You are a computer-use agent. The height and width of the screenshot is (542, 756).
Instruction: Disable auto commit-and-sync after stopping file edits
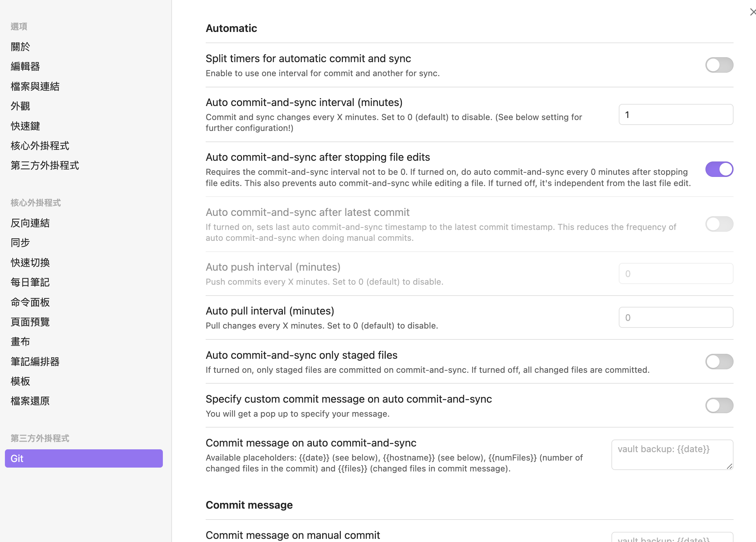pyautogui.click(x=719, y=169)
